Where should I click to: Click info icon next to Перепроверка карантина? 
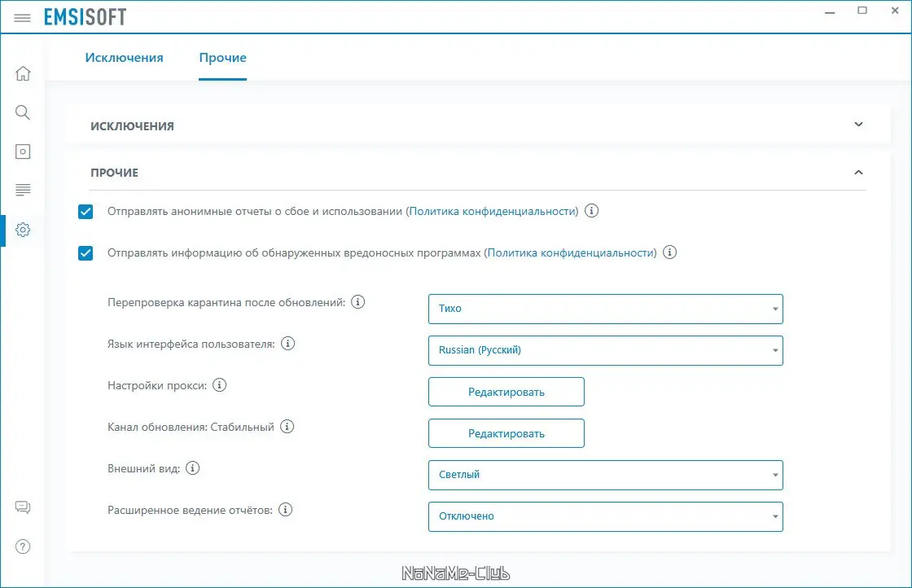(x=357, y=302)
